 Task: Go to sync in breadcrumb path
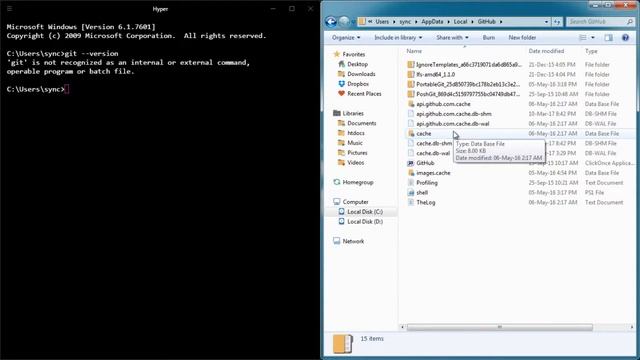(405, 22)
